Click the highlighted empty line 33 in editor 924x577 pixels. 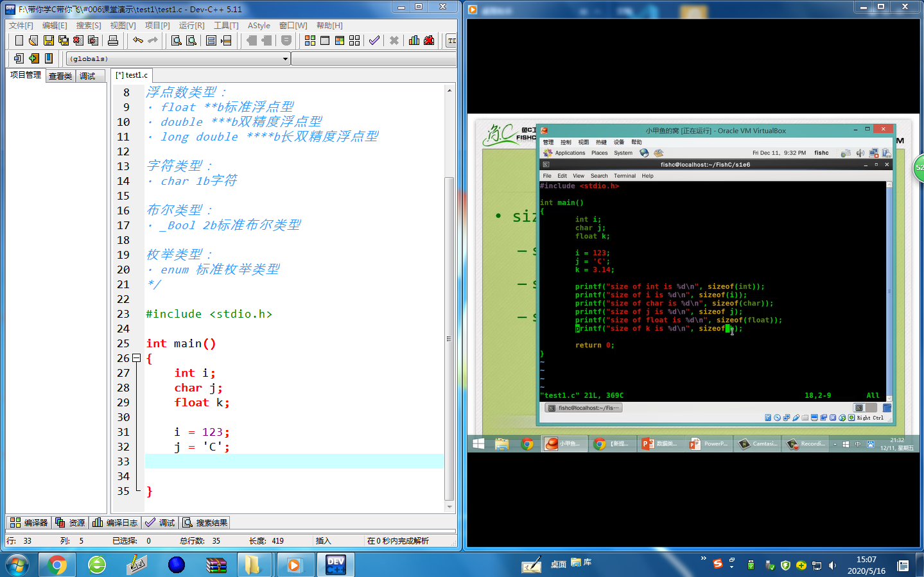(x=294, y=461)
